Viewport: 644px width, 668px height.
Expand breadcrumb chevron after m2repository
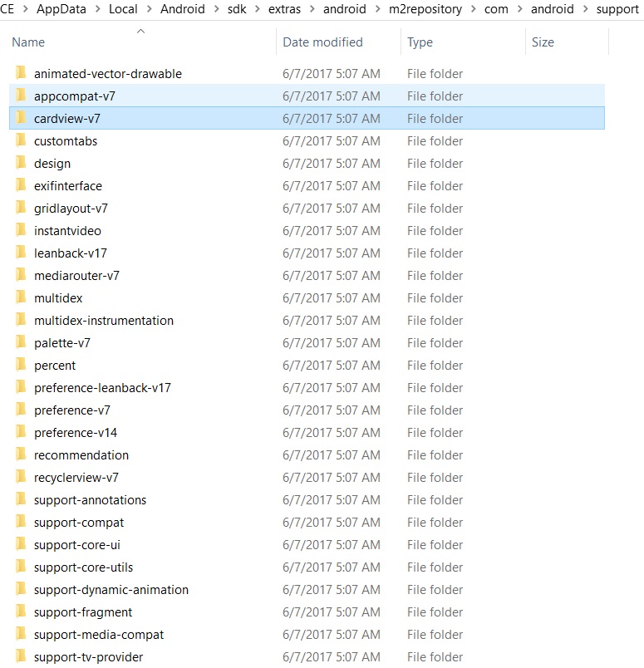tap(473, 9)
